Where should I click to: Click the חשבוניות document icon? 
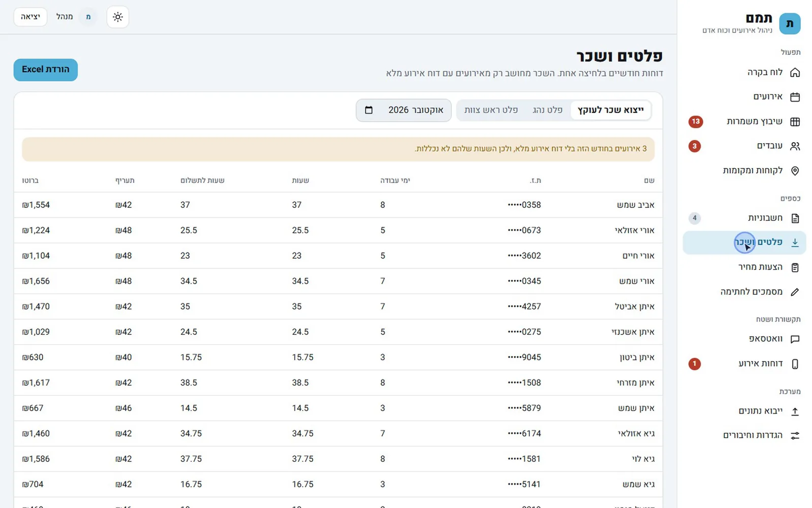795,218
